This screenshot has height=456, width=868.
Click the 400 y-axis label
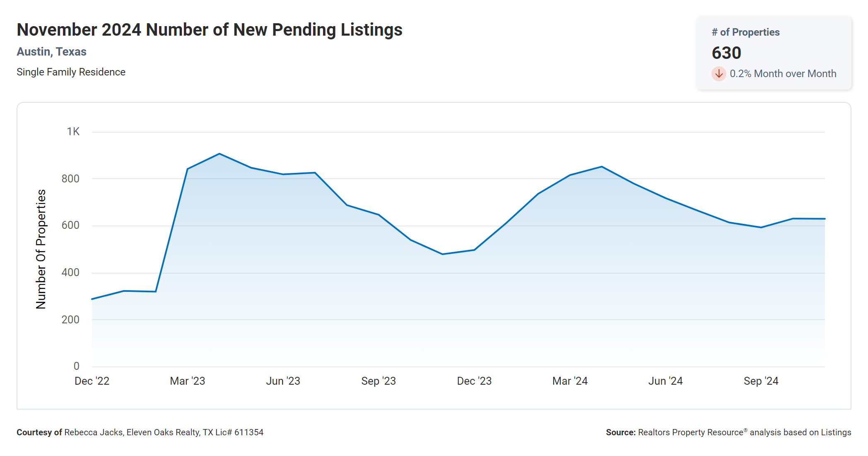click(70, 272)
